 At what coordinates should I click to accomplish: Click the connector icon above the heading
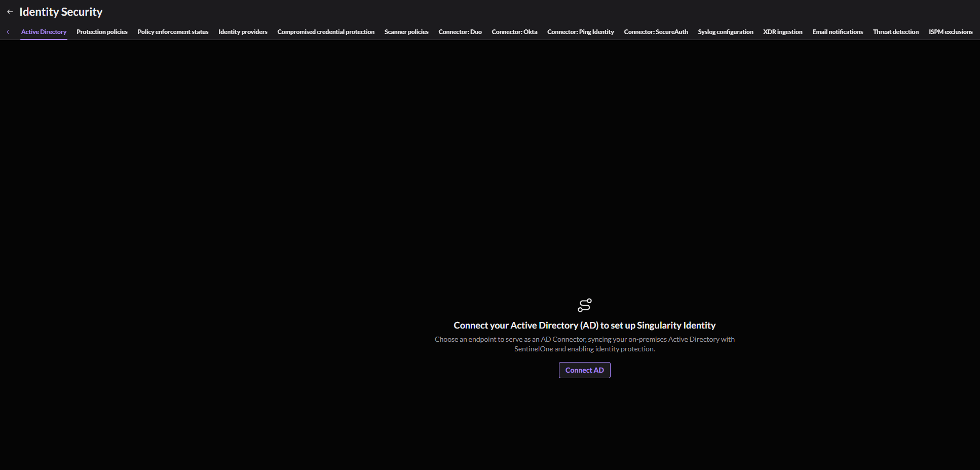click(x=584, y=305)
